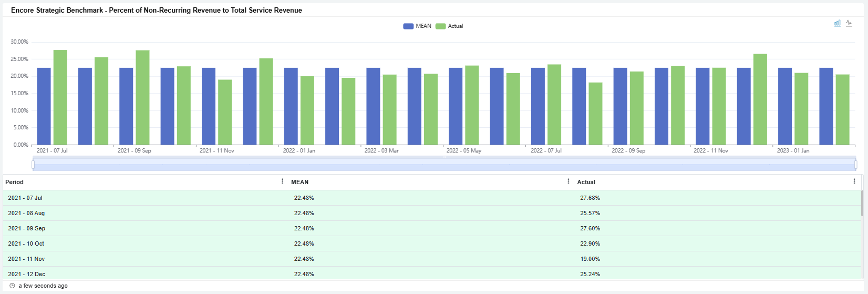The width and height of the screenshot is (868, 294).
Task: Click the tallest green bar for 2021 - 07 Jul
Action: (x=60, y=97)
